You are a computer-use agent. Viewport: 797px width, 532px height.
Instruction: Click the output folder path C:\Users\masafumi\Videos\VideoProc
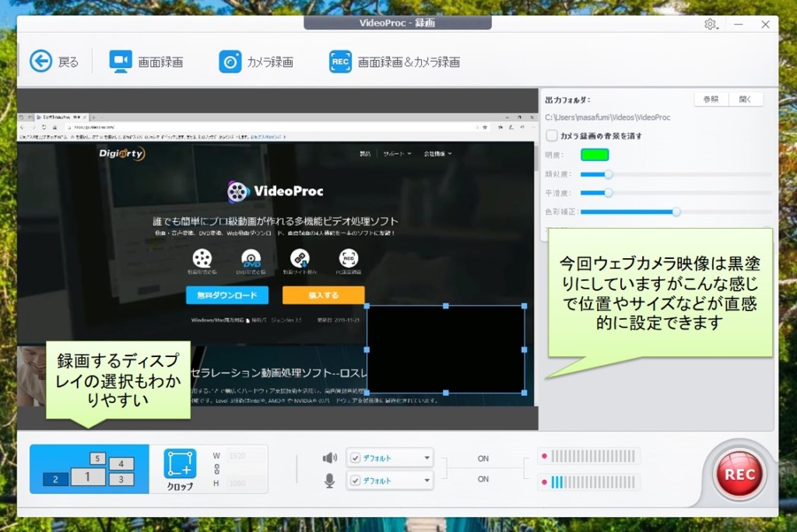607,117
